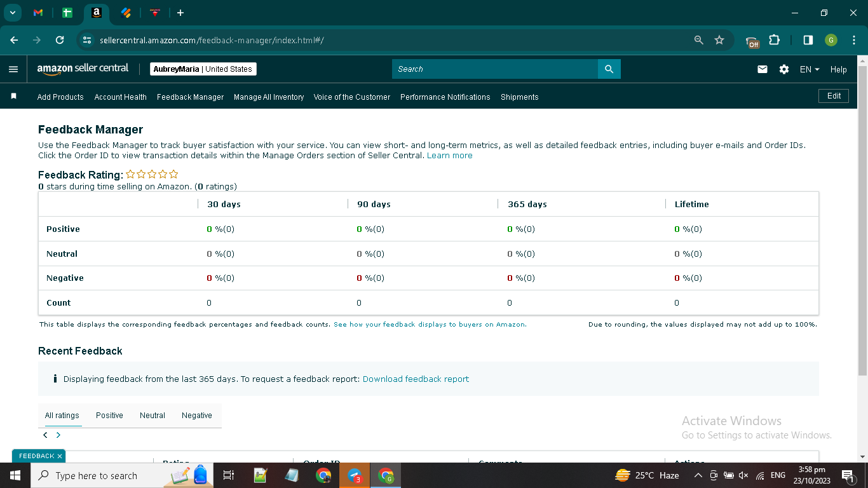Close the FEEDBACK floating tab
The height and width of the screenshot is (488, 868).
[60, 456]
